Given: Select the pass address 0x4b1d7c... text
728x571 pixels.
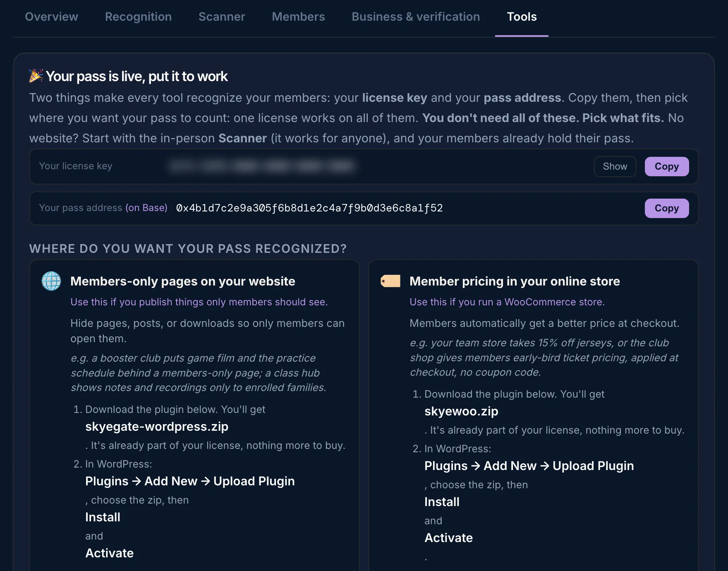Looking at the screenshot, I should 309,208.
